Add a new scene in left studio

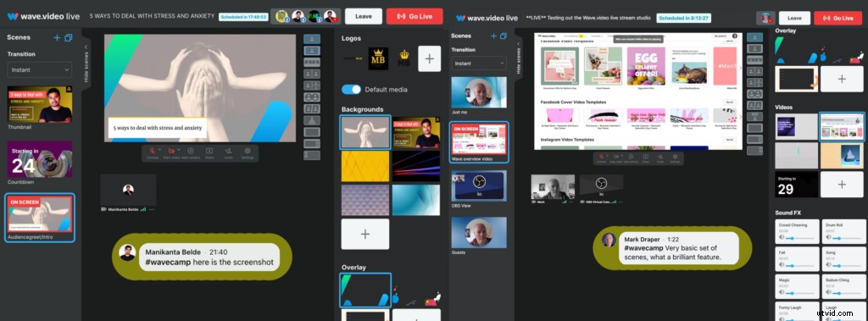pos(57,37)
